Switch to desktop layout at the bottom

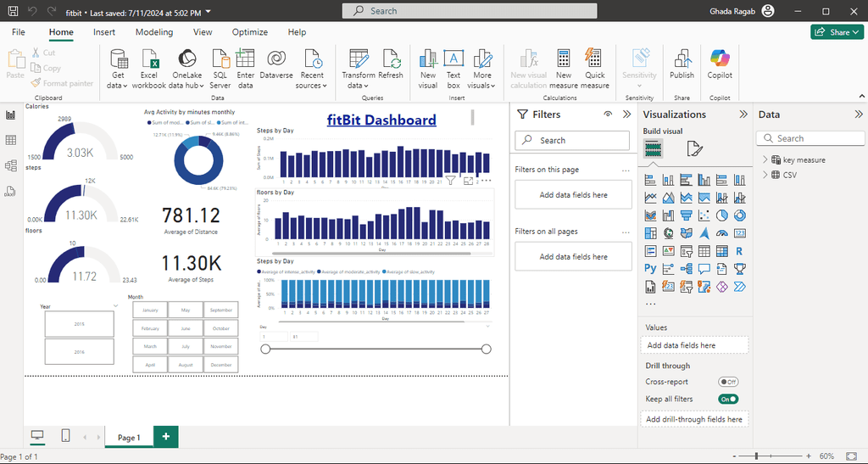(x=37, y=436)
